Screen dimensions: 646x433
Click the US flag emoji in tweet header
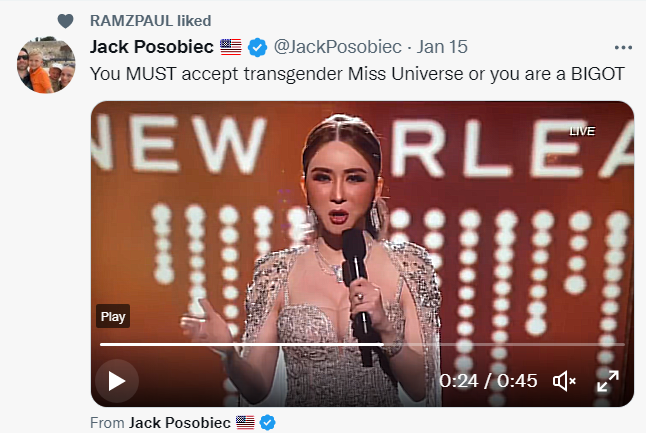point(230,47)
